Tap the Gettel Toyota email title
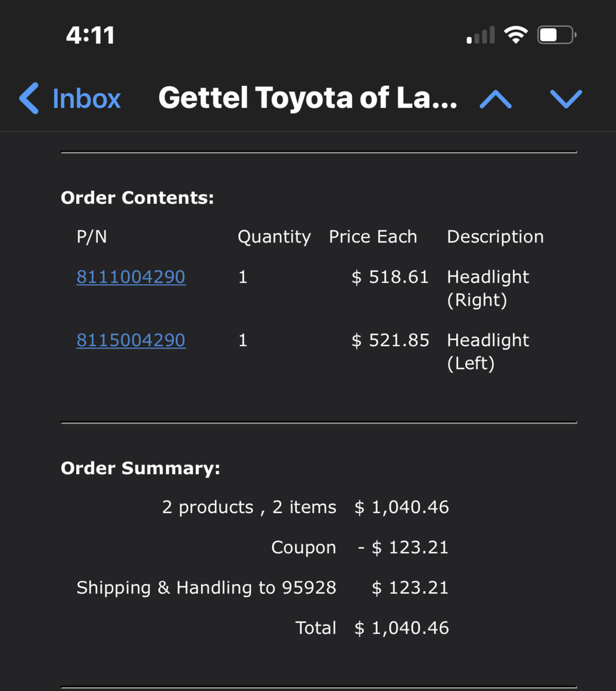The image size is (616, 691). click(307, 98)
